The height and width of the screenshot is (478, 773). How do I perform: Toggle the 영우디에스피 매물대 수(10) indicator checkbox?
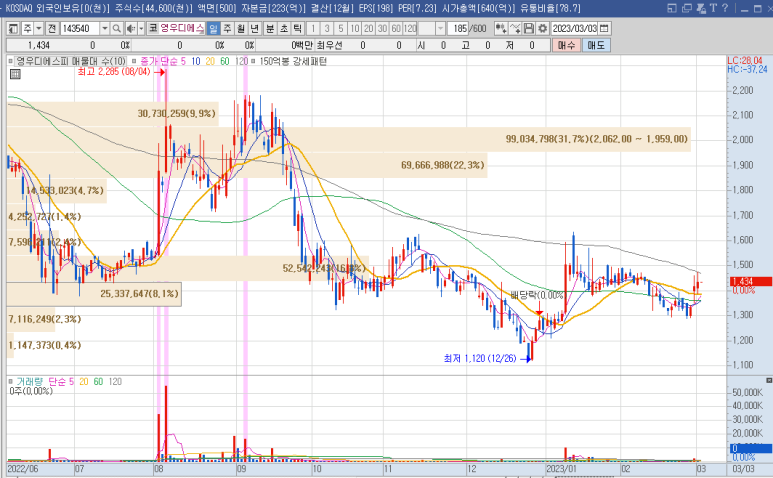click(10, 61)
